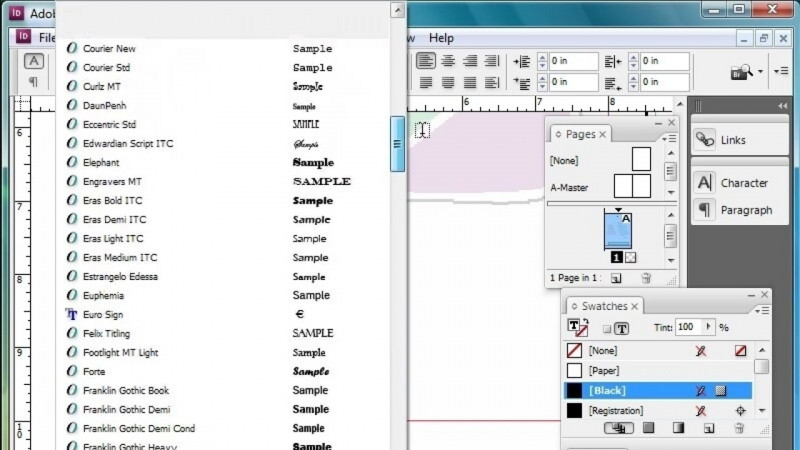Screen dimensions: 800x450
Task: Choose Elephant font from list
Action: click(222, 163)
